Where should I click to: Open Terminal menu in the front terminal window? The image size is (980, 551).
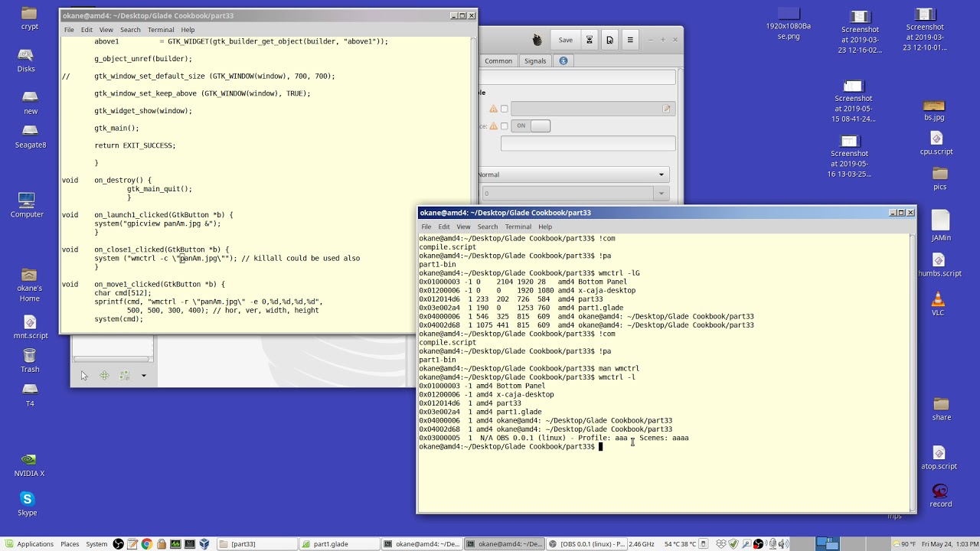[518, 227]
